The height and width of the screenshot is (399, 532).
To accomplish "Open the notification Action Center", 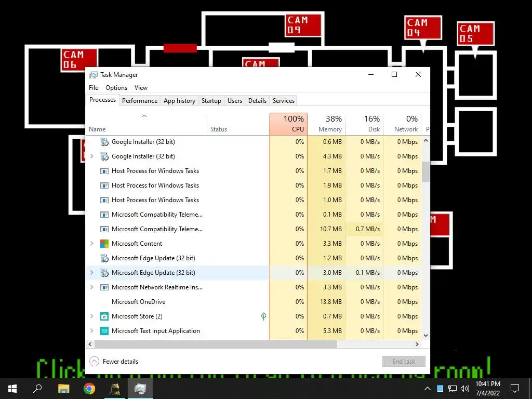I will [515, 389].
